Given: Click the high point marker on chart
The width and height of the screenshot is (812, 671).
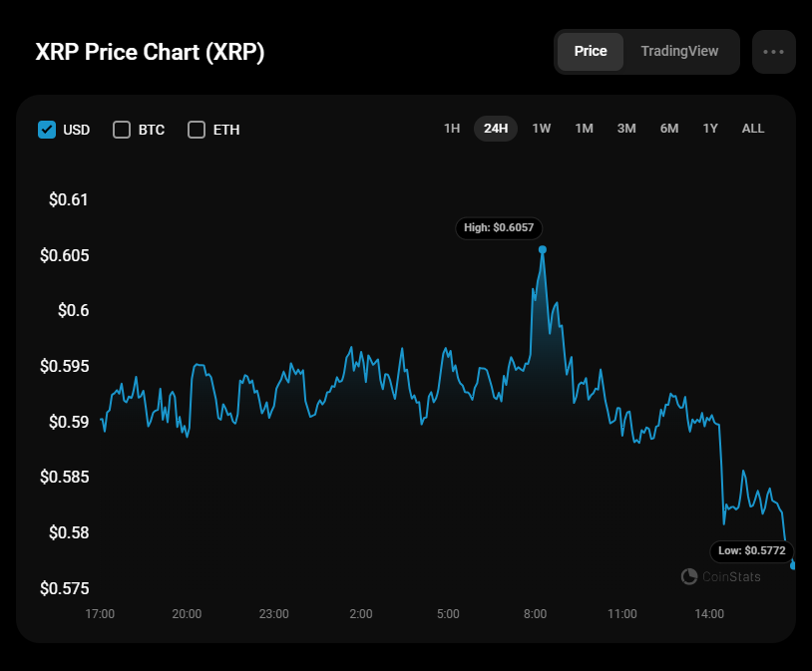Looking at the screenshot, I should coord(543,249).
